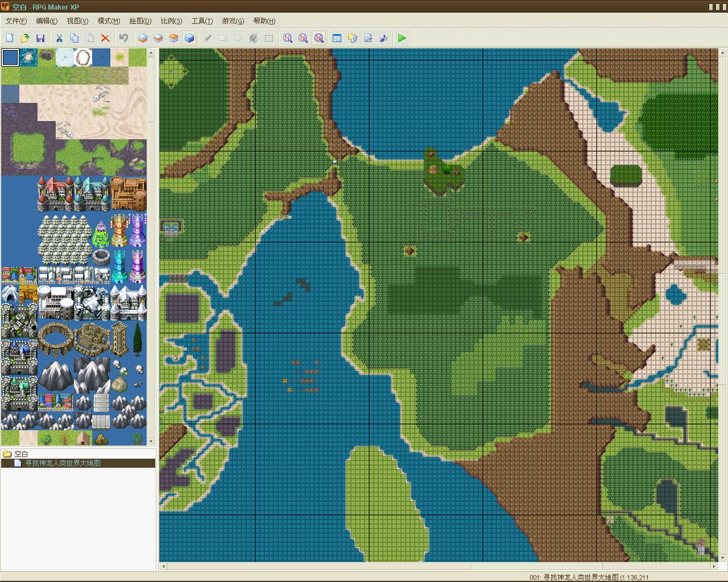Open the 游戏(G) menu

tap(233, 21)
